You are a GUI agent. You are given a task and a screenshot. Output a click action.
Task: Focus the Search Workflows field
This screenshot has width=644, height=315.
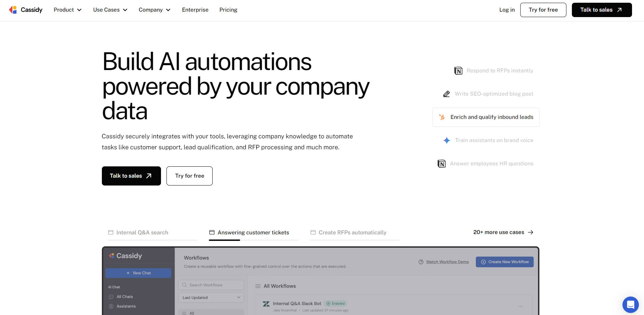(211, 285)
